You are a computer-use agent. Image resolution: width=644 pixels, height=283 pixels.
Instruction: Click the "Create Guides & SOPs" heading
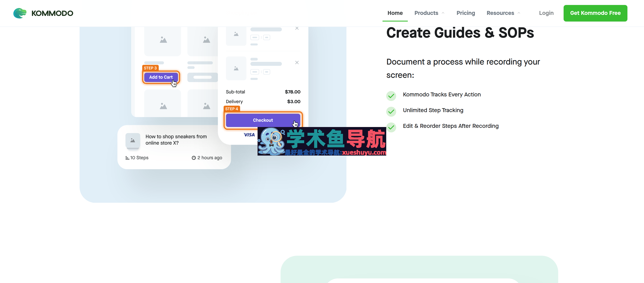pyautogui.click(x=460, y=33)
